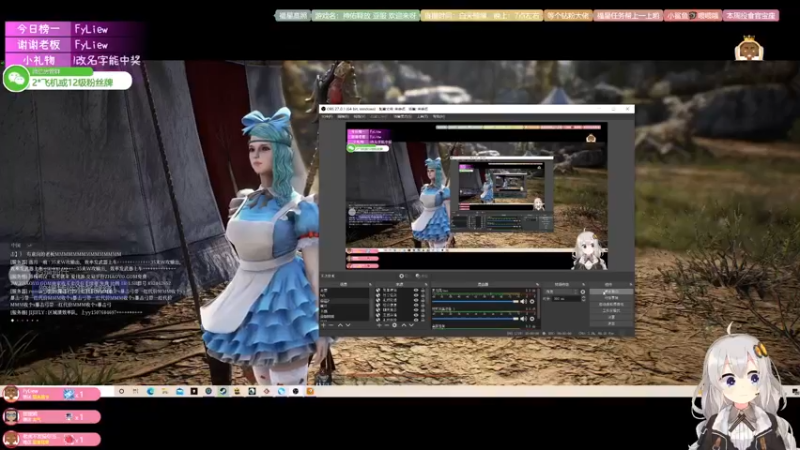Viewport: 800px width, 450px height.
Task: Open the second menu (Edit) in the OBS menu bar
Action: [343, 116]
